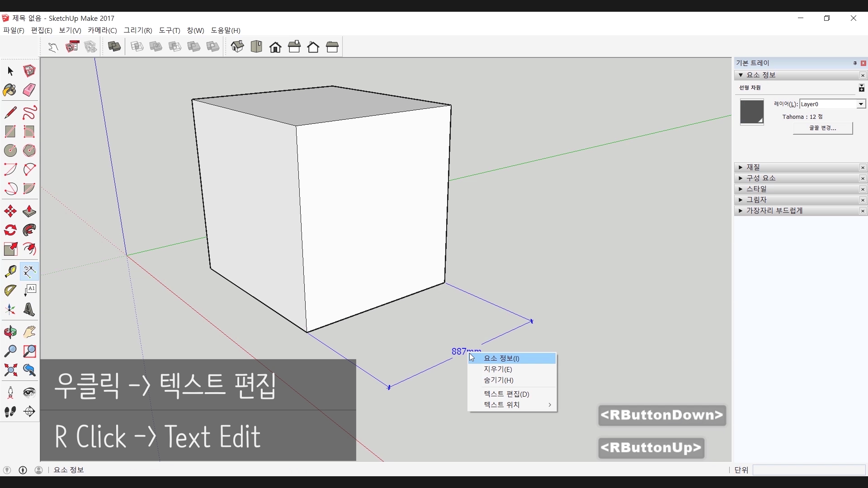Select the Push/Pull tool

(x=29, y=211)
